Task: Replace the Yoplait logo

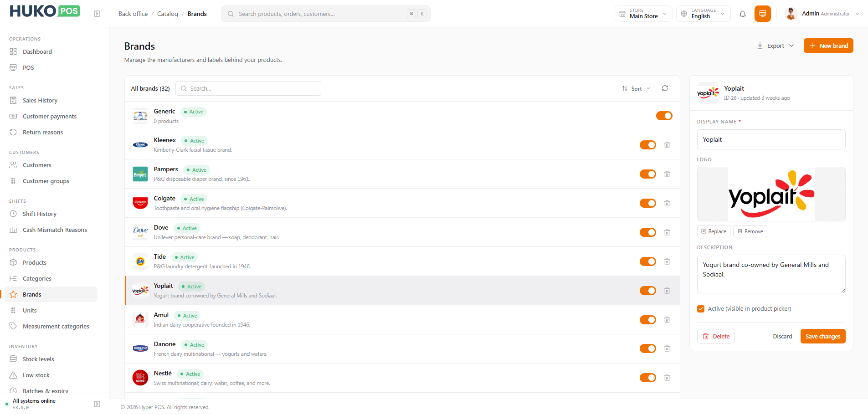Action: tap(714, 231)
